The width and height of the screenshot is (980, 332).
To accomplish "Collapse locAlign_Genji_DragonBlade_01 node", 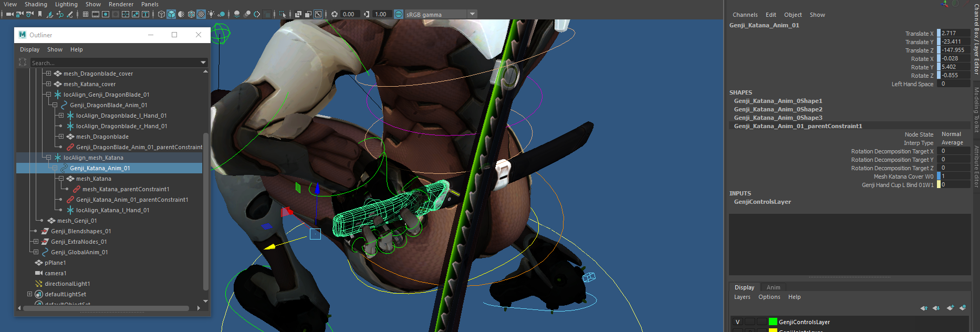I will coord(48,95).
